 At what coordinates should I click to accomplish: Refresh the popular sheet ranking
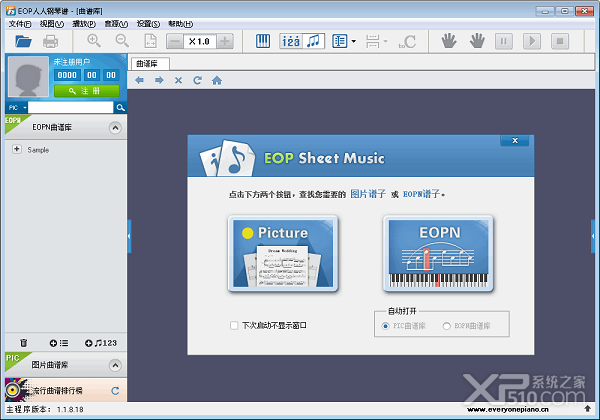click(115, 391)
